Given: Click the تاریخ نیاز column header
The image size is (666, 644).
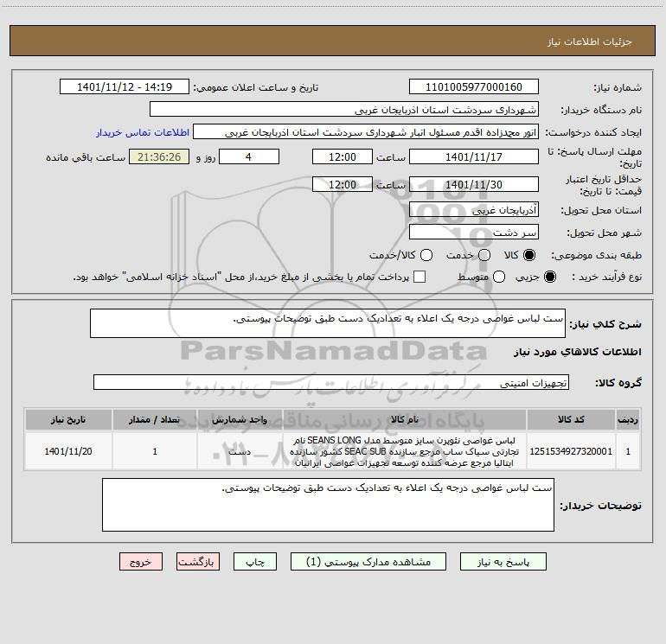Looking at the screenshot, I should coord(68,420).
